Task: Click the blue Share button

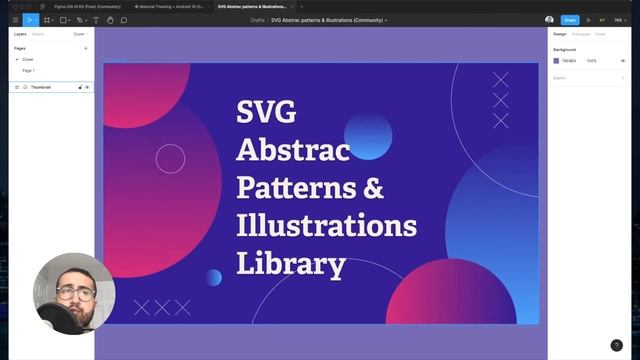Action: [570, 20]
